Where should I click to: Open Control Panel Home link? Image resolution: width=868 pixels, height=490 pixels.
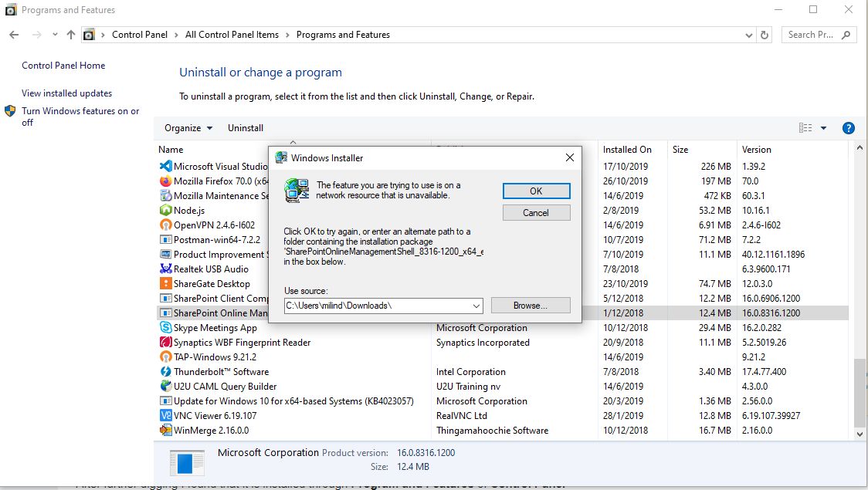63,66
